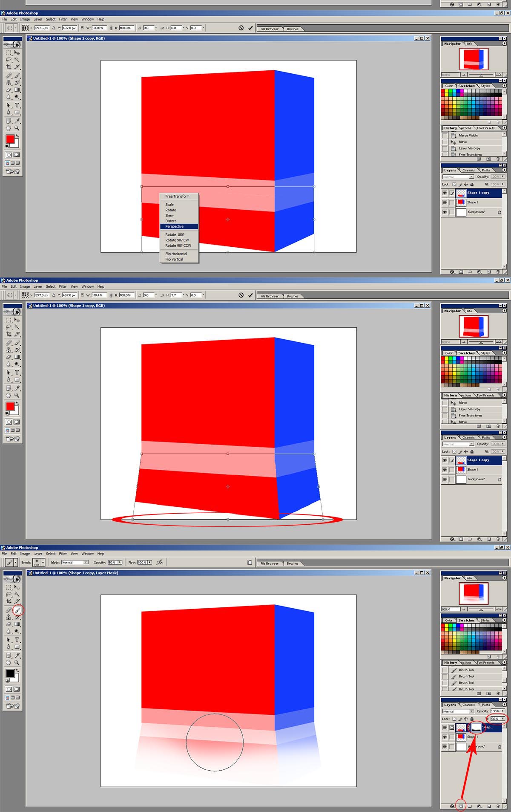Link width and height chain in top options bar

click(x=111, y=28)
